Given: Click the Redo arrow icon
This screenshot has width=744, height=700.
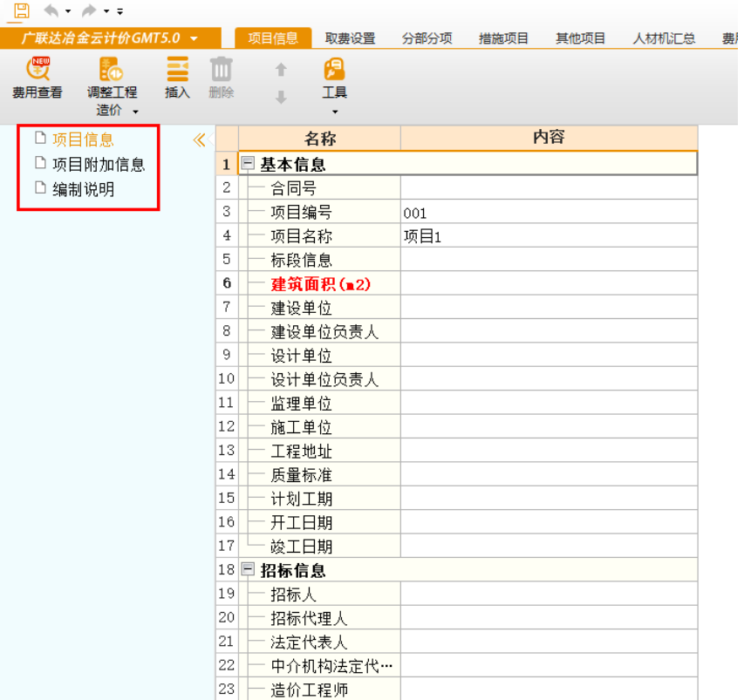Looking at the screenshot, I should (88, 10).
